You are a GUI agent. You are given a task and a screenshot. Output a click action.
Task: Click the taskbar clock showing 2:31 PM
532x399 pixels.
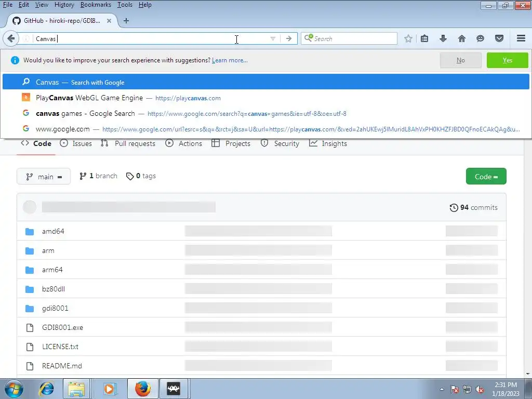[x=506, y=389]
